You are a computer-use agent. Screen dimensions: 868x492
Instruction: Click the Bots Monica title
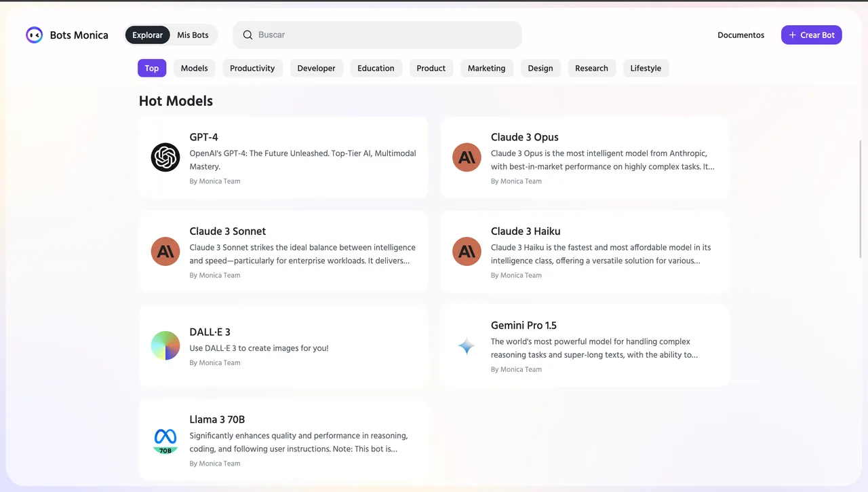click(79, 35)
